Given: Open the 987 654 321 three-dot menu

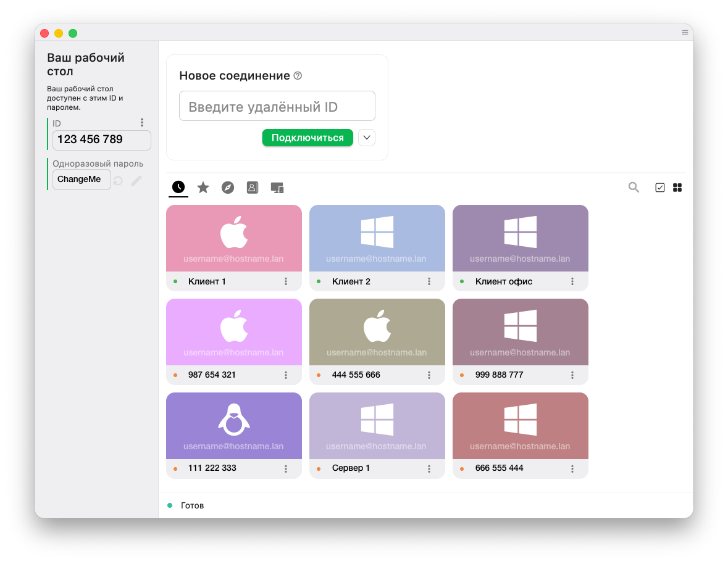Looking at the screenshot, I should (286, 375).
